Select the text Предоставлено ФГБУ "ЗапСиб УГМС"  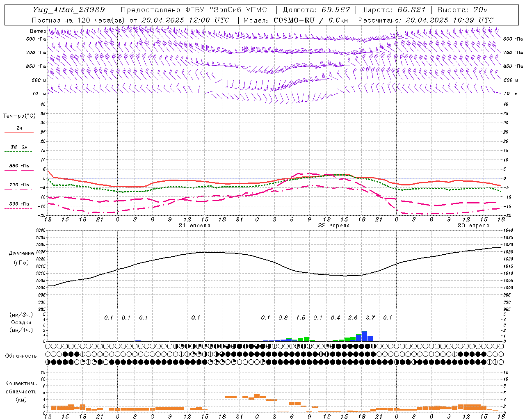pos(196,10)
